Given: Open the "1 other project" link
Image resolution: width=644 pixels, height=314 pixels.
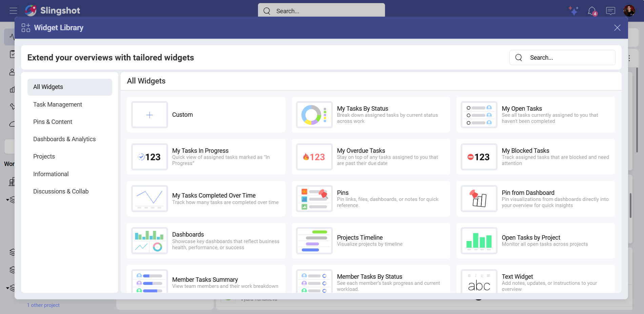Looking at the screenshot, I should coord(43,305).
